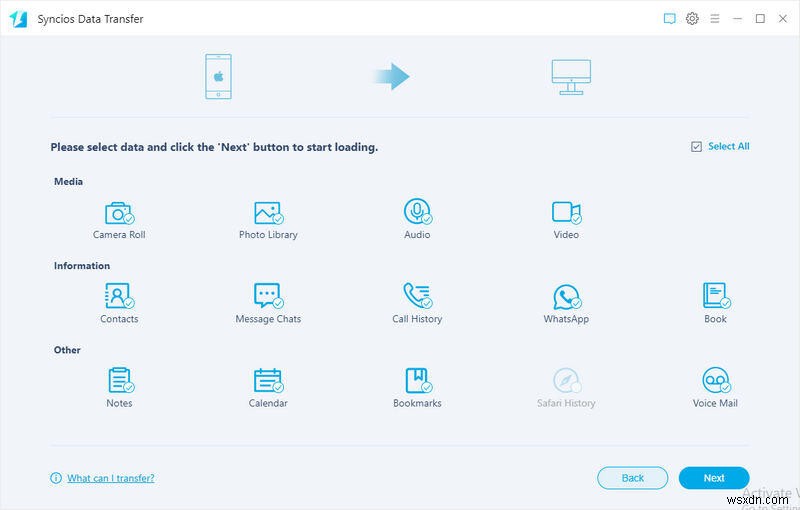Click the 'Video' label
The width and height of the screenshot is (800, 510).
point(566,235)
